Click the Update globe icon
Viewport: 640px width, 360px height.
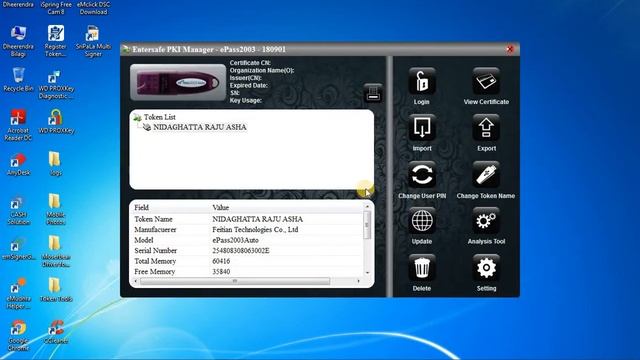pos(422,221)
